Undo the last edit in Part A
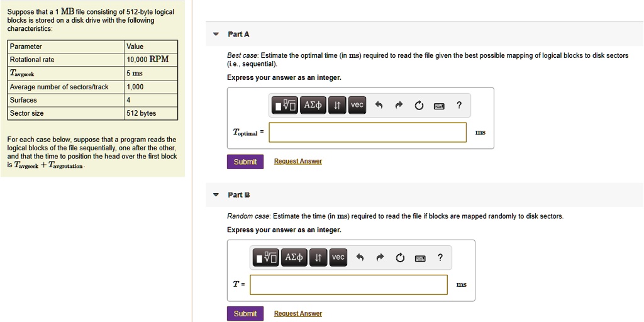Image resolution: width=644 pixels, height=322 pixels. coord(379,106)
